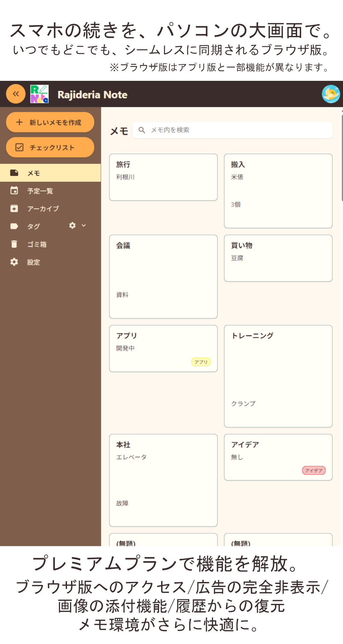343x644 pixels.
Task: Click the 予定一覧 calendar icon
Action: pyautogui.click(x=14, y=191)
